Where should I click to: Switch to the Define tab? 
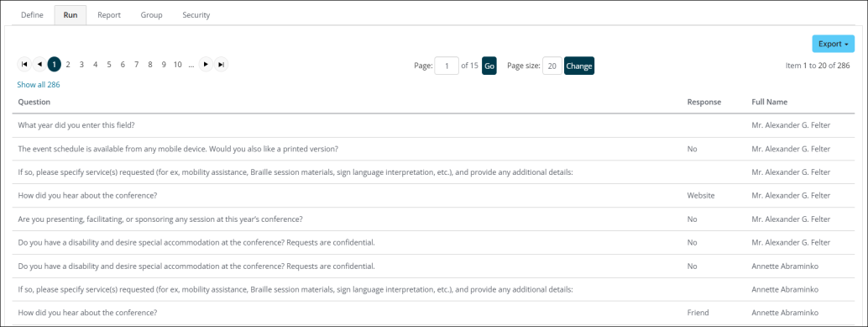(32, 15)
